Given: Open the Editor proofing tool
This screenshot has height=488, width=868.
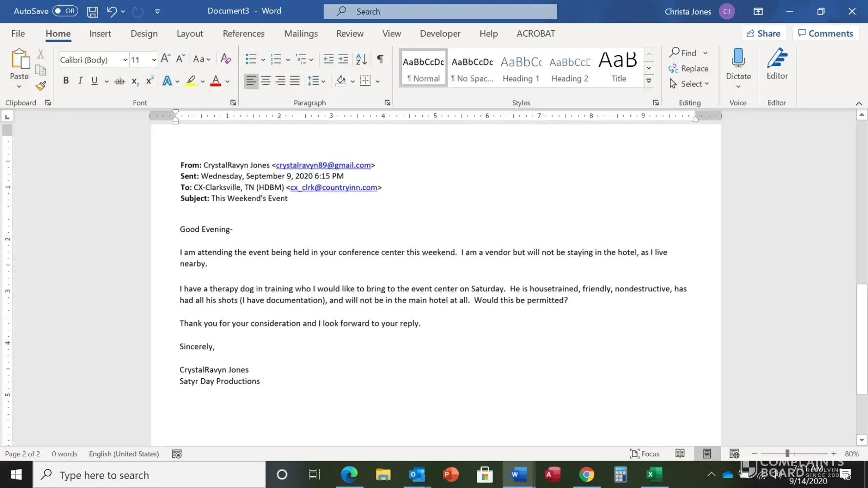Looking at the screenshot, I should pos(777,64).
